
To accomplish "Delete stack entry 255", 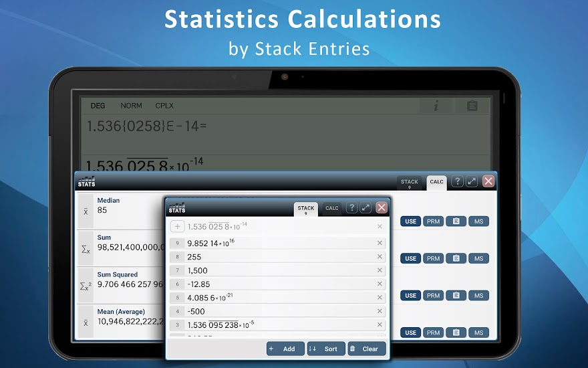I will tap(380, 257).
